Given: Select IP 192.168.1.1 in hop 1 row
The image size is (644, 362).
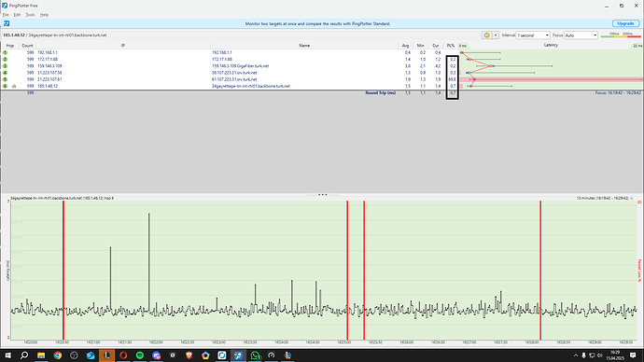Looking at the screenshot, I should tap(48, 52).
